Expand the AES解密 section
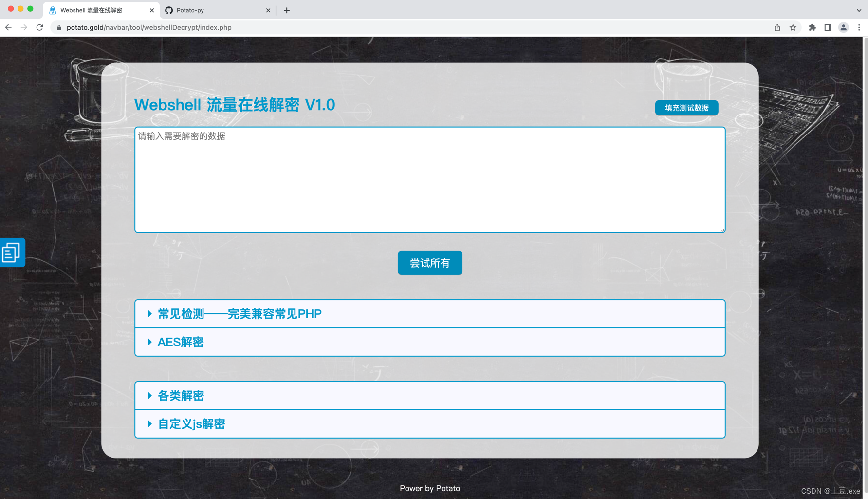This screenshot has height=499, width=868. click(x=430, y=342)
